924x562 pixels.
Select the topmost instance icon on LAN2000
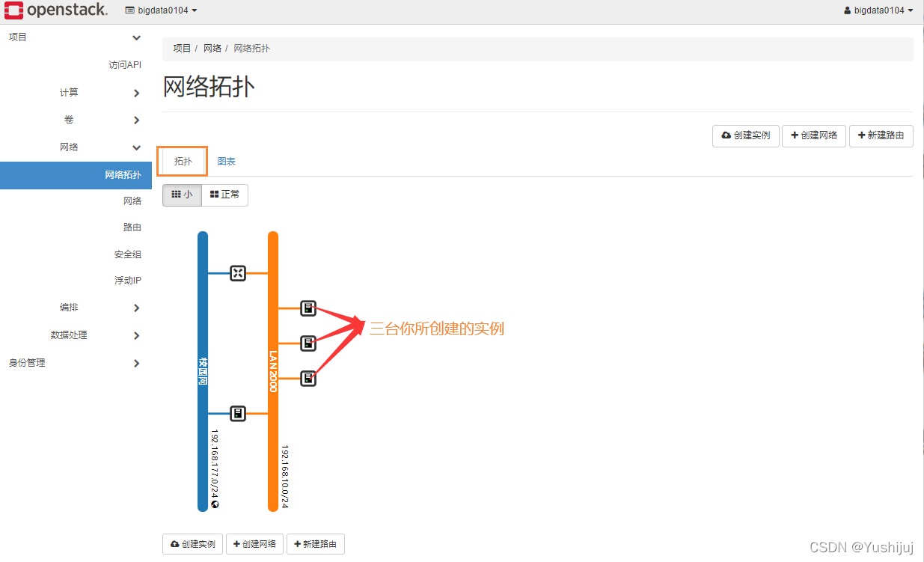[x=308, y=308]
